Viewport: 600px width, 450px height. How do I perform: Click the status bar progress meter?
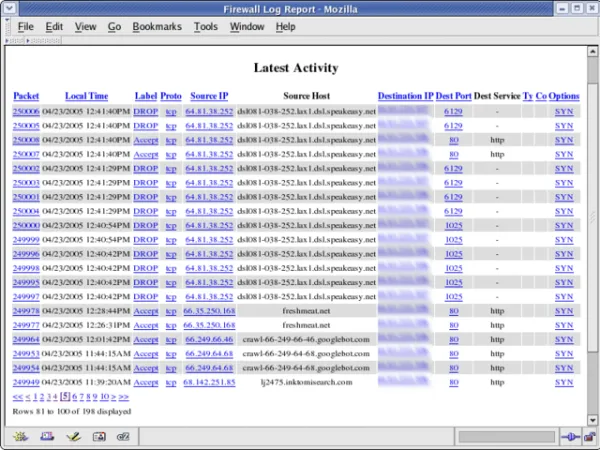(507, 437)
